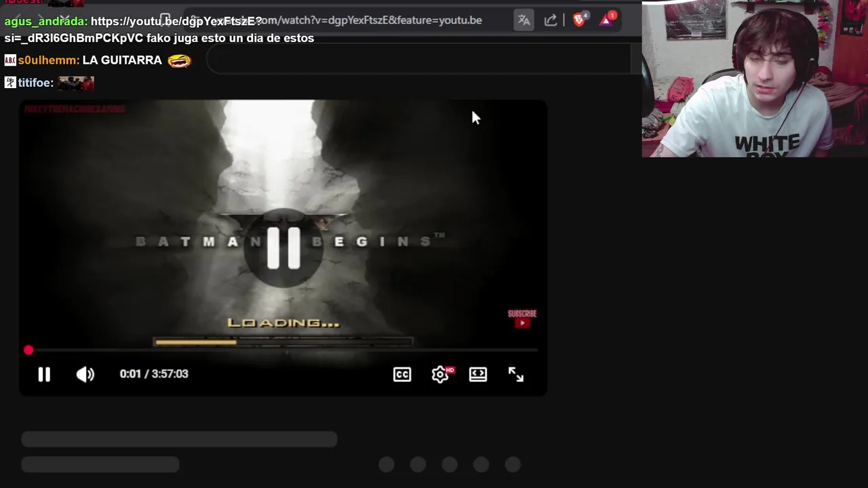Click the username titifoe in chat
The width and height of the screenshot is (868, 488).
pos(34,83)
